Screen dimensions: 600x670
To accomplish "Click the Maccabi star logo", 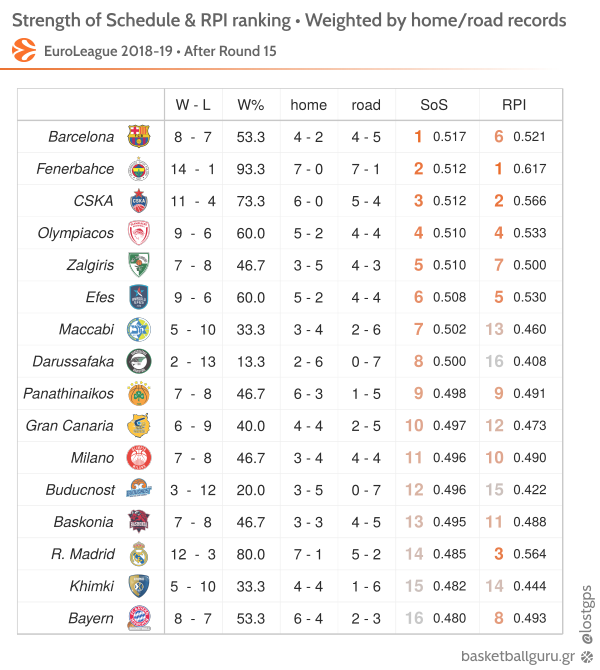I will (x=139, y=329).
